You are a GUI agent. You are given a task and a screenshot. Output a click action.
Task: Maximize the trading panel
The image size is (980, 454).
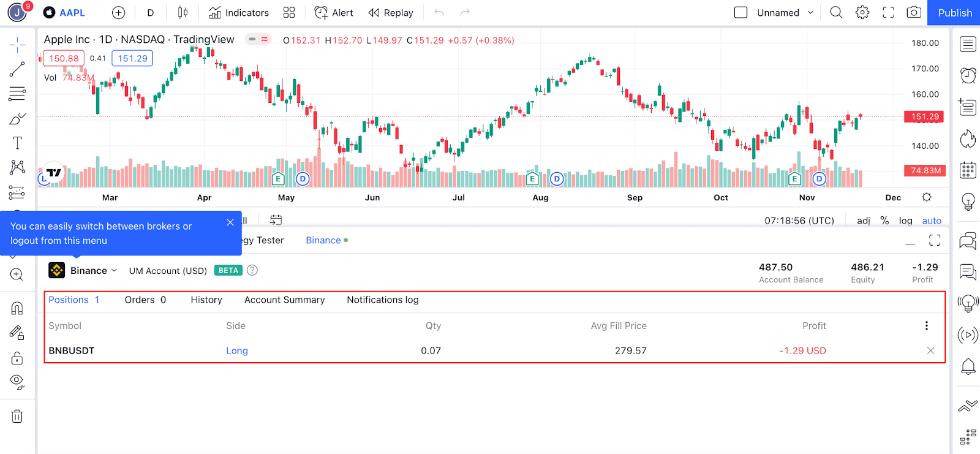pyautogui.click(x=935, y=240)
